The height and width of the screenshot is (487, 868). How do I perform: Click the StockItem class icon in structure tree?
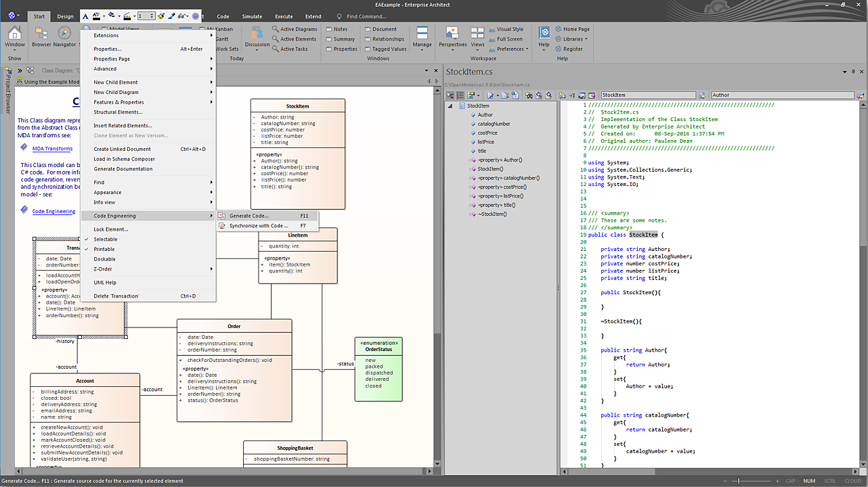[x=462, y=106]
